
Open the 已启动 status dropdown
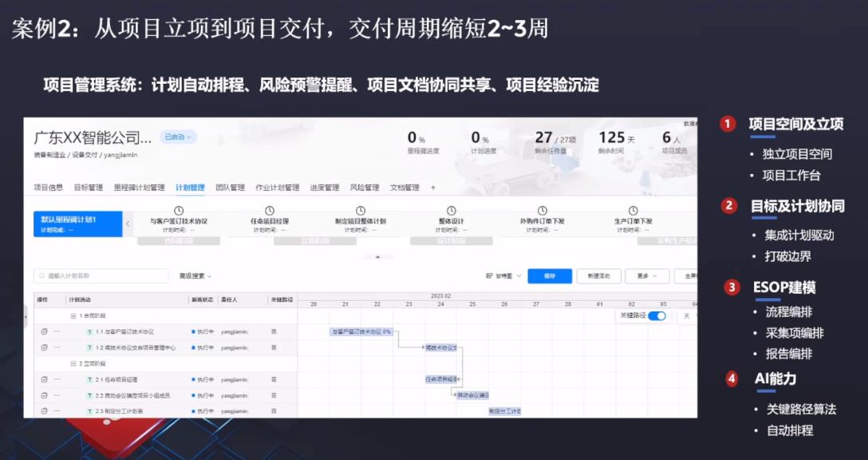click(178, 137)
